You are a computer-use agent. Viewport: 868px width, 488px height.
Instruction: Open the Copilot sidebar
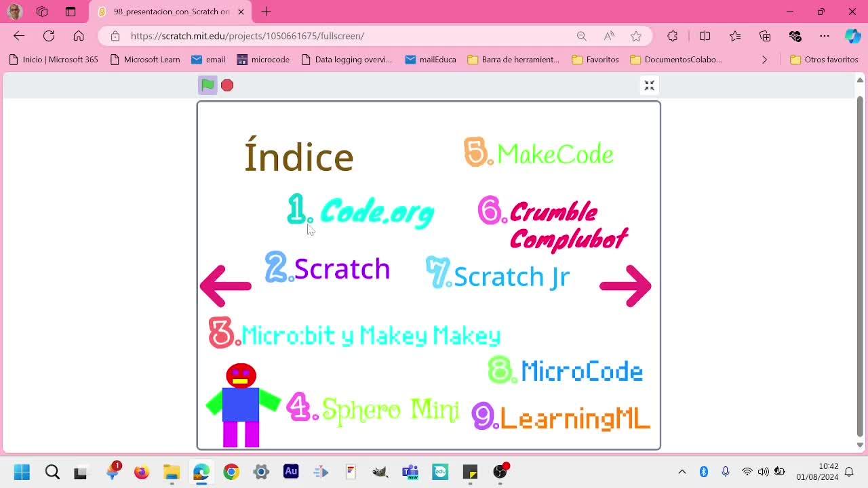(853, 36)
